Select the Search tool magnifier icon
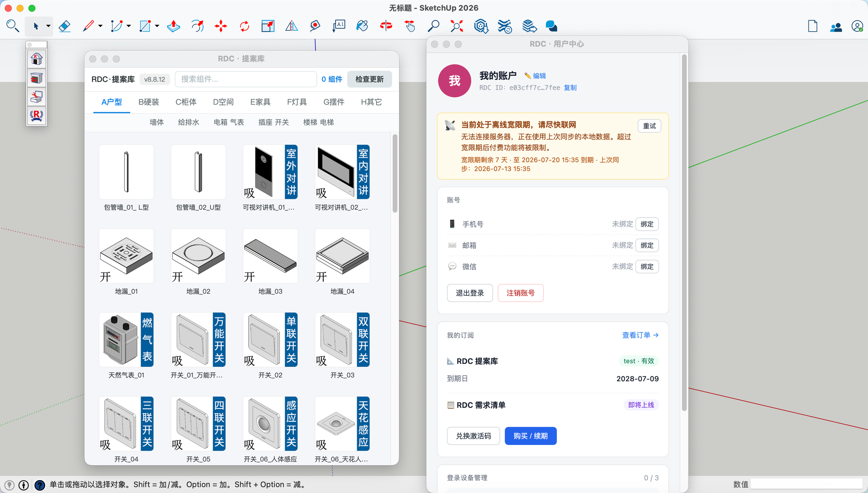 (x=13, y=26)
